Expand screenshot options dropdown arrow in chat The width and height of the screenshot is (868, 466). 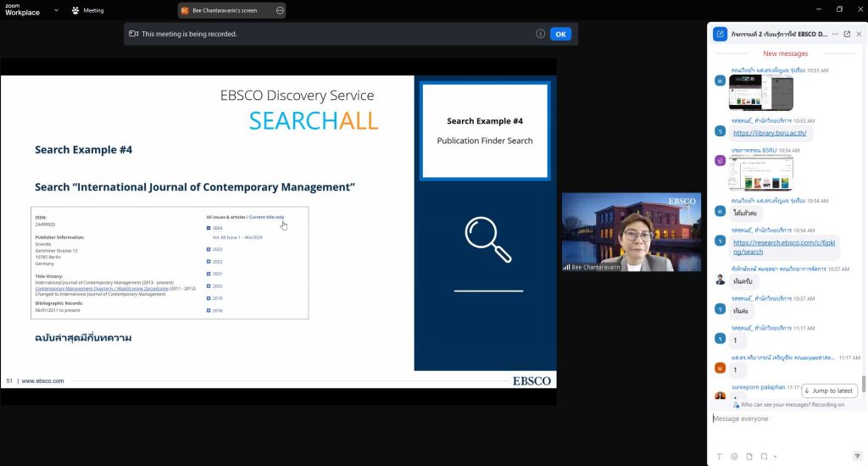tap(775, 457)
